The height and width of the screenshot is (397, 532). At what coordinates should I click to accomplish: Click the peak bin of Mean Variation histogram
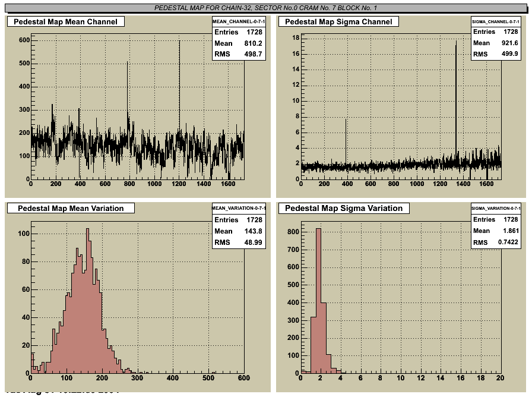click(87, 301)
